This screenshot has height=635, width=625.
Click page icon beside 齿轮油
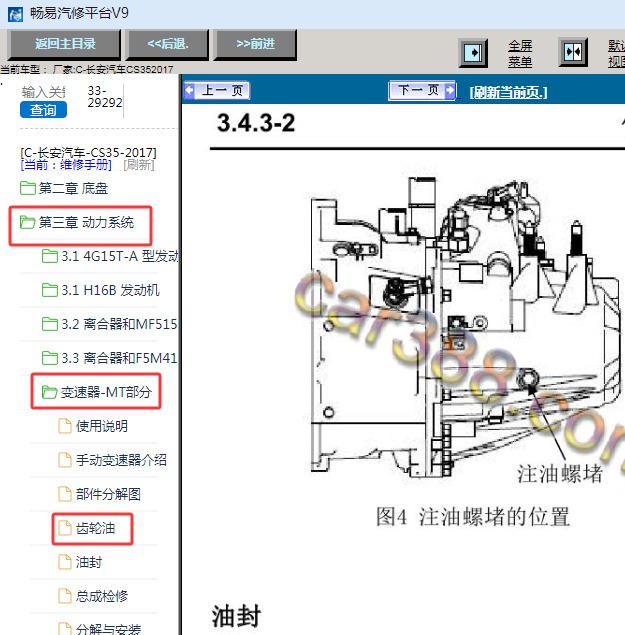click(x=65, y=528)
